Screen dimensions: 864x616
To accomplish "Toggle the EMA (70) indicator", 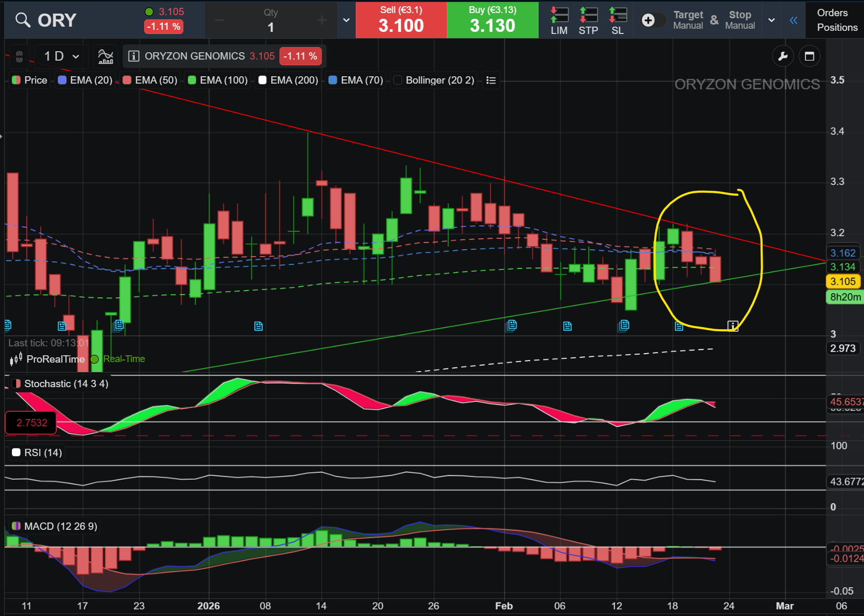I will [x=356, y=80].
